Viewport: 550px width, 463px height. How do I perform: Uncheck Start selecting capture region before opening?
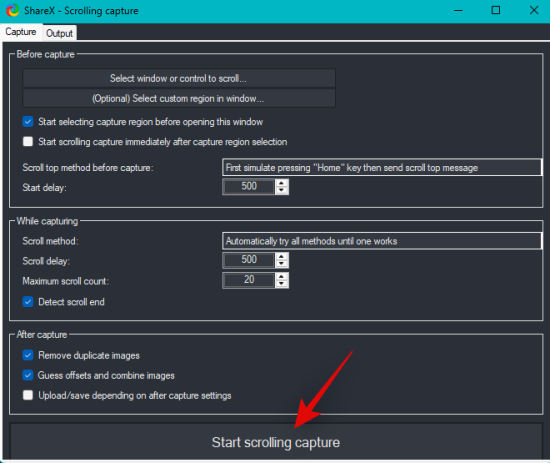point(28,122)
